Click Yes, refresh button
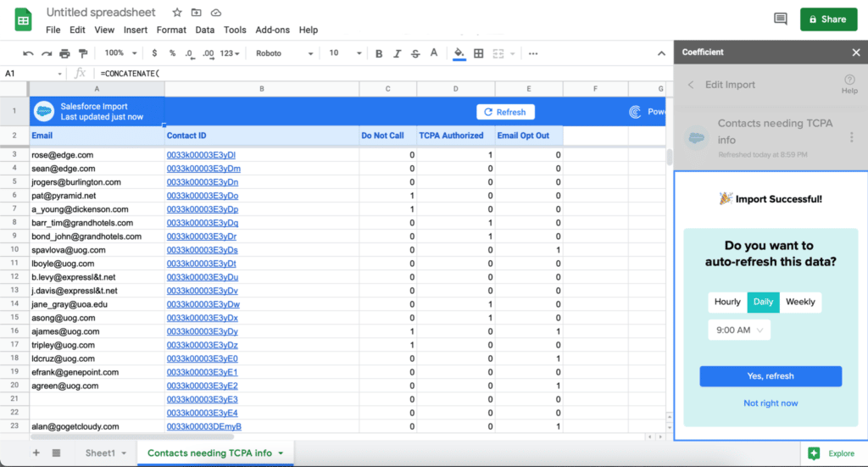Screen dimensions: 868x467 click(771, 376)
